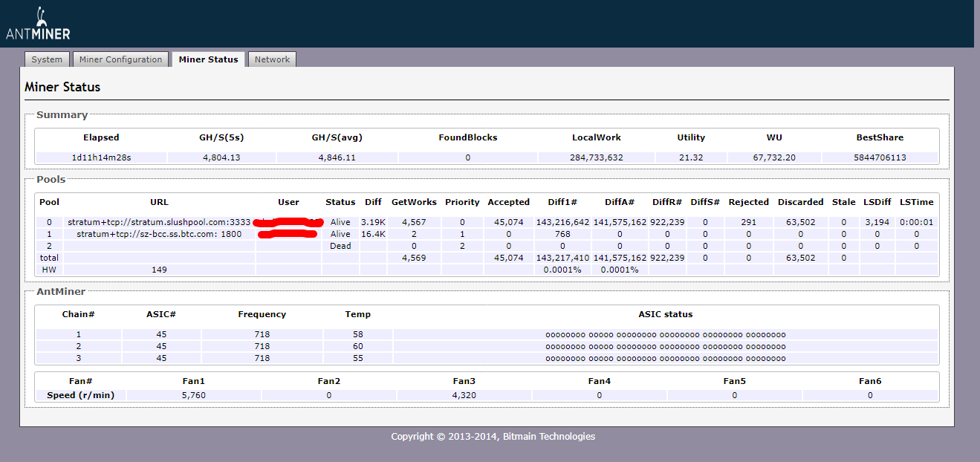Select the Miner Status tab
The width and height of the screenshot is (980, 462).
209,59
